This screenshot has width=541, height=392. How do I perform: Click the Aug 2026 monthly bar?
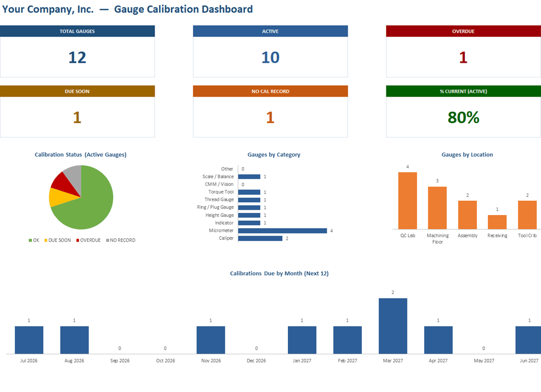(x=74, y=340)
